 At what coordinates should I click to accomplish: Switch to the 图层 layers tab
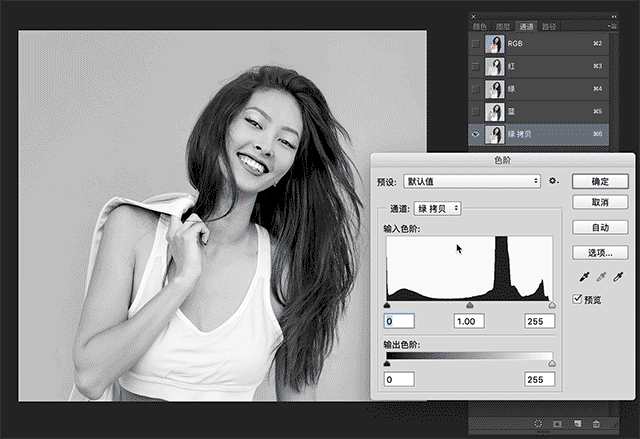(x=504, y=27)
